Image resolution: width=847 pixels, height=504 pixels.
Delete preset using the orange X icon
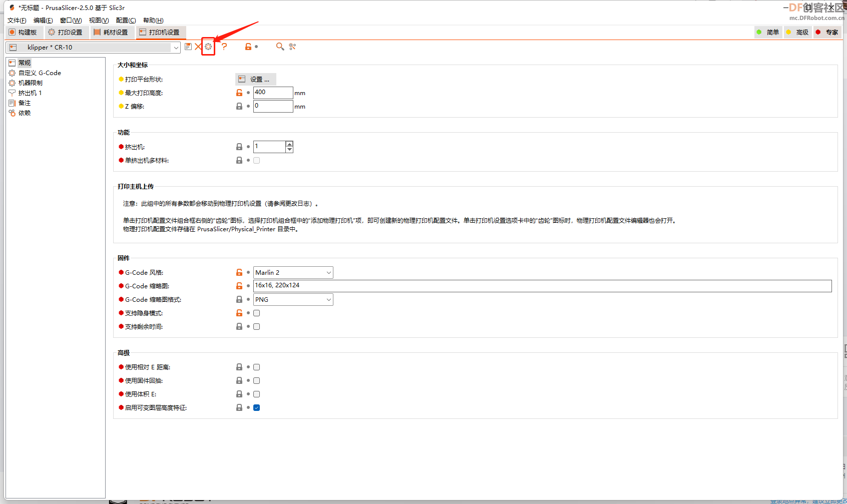coord(198,47)
